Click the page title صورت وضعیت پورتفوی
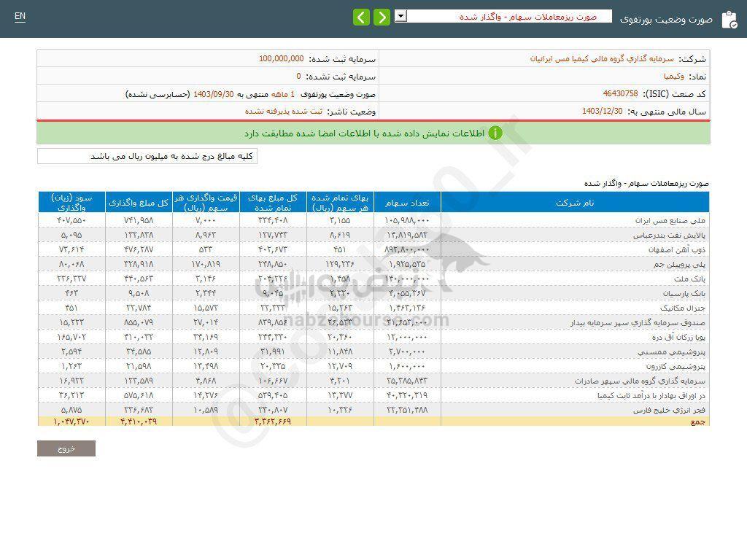This screenshot has width=747, height=560. click(666, 20)
